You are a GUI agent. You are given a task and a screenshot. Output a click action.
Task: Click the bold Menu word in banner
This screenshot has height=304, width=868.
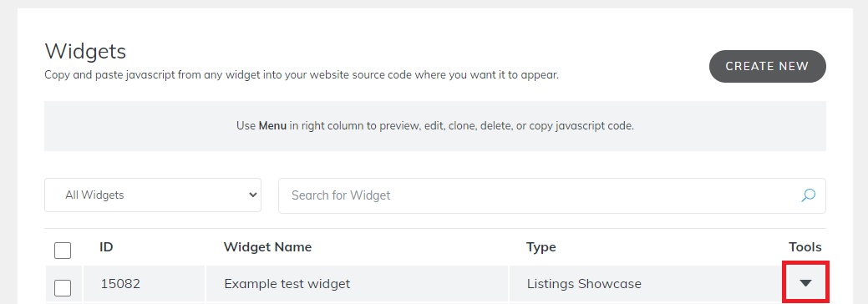click(272, 126)
